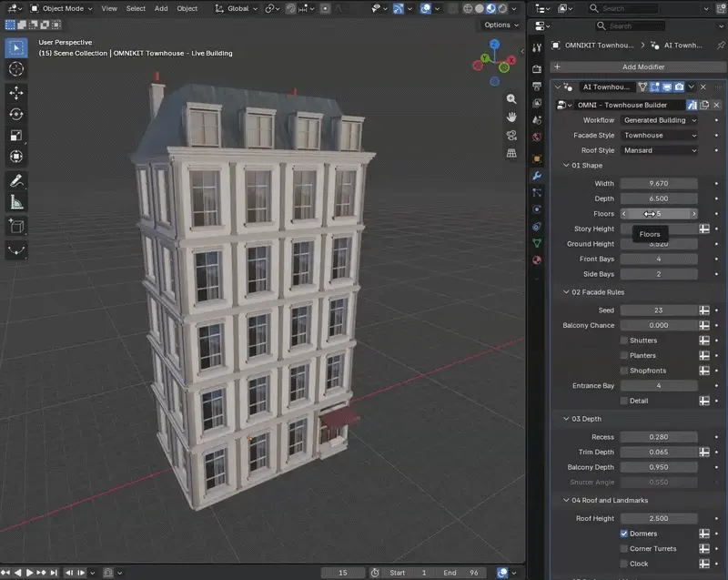Open the Output properties tab
This screenshot has height=580, width=728.
(537, 86)
